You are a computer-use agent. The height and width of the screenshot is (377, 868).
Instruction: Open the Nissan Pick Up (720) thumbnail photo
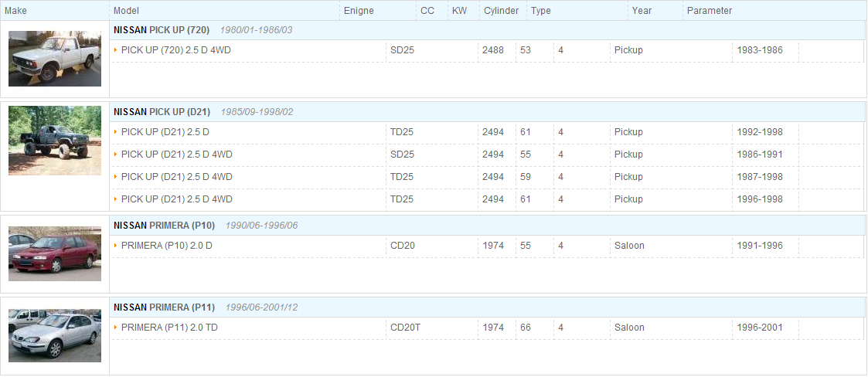(x=55, y=58)
